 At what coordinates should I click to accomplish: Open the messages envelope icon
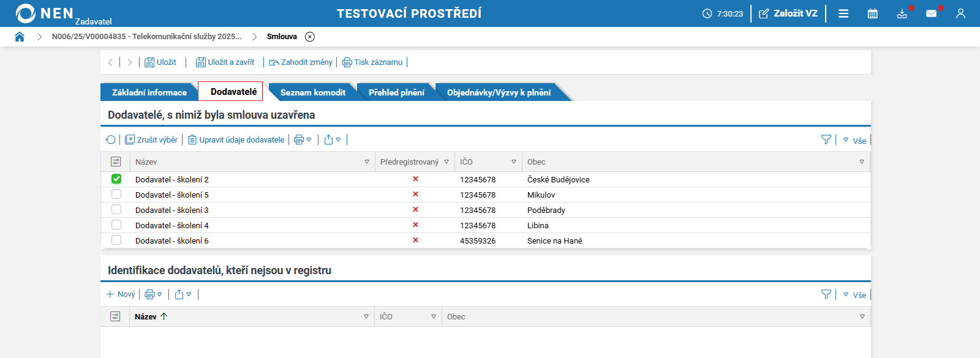(932, 13)
